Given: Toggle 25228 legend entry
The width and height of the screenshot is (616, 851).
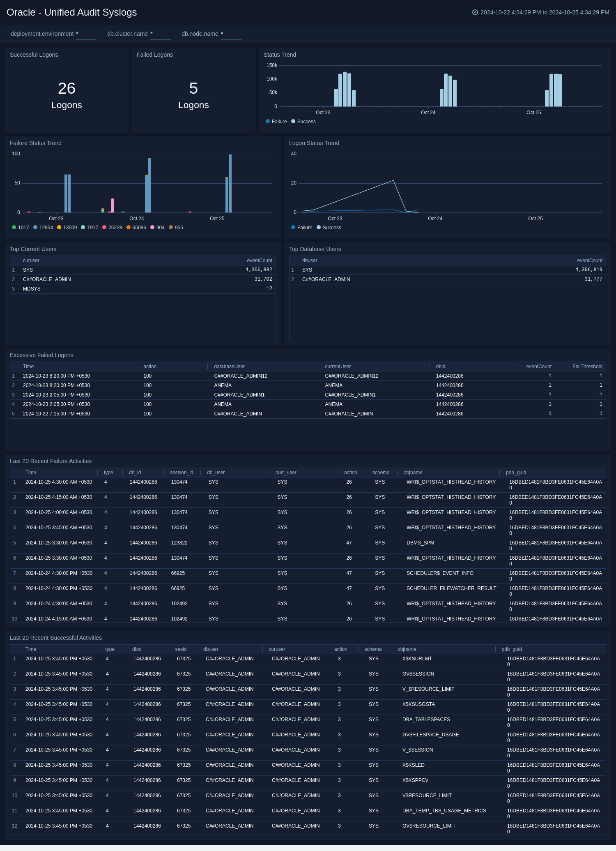Looking at the screenshot, I should [x=112, y=228].
